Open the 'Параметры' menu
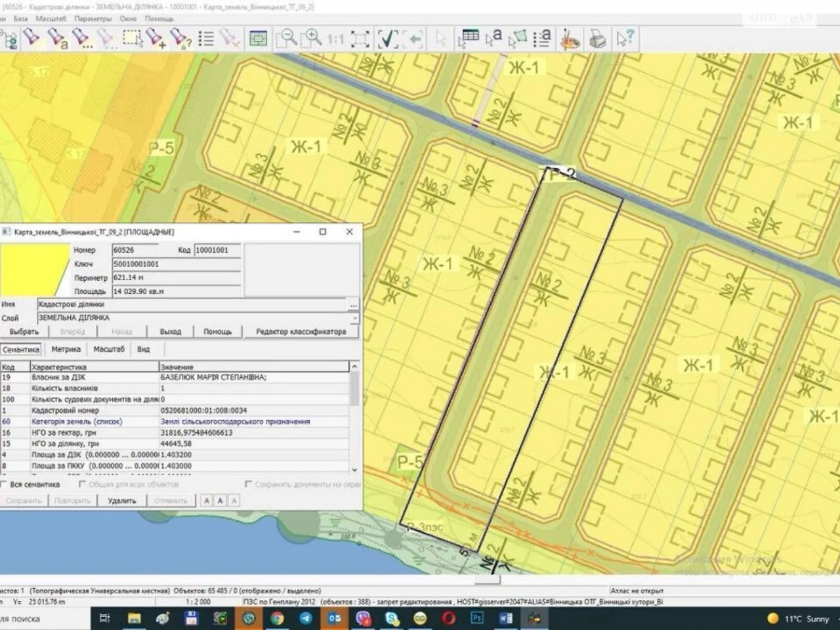The height and width of the screenshot is (630, 840). 93,19
